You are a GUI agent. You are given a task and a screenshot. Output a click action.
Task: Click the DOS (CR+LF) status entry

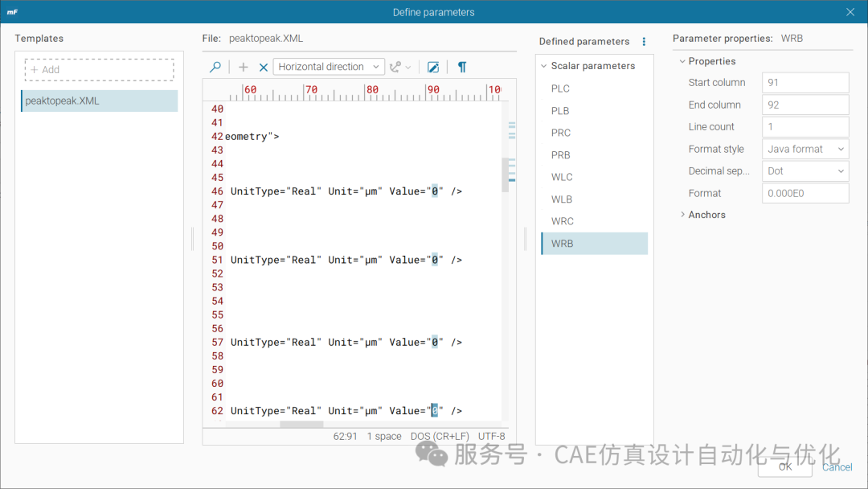coord(440,437)
